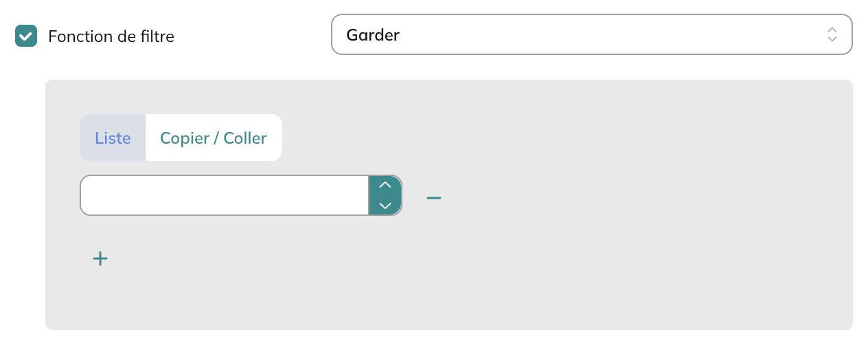The height and width of the screenshot is (341, 868).
Task: Expand the teal combo box arrow button
Action: [385, 195]
